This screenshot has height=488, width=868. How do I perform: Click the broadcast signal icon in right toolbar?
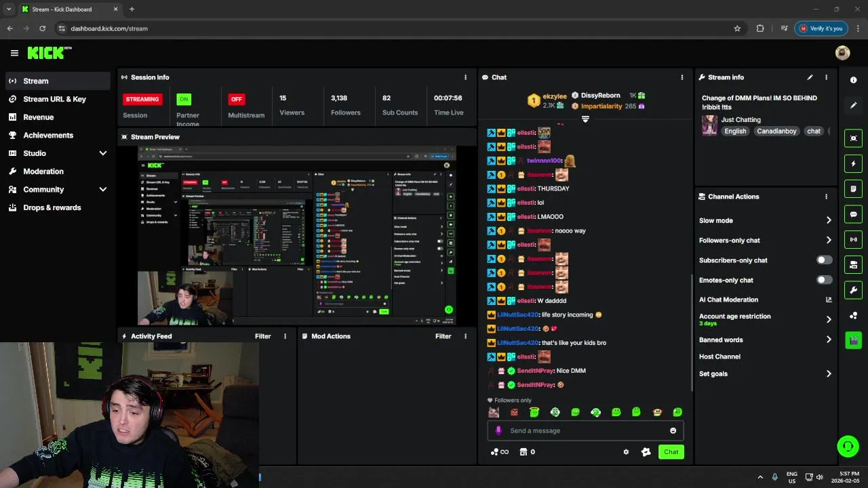coord(854,239)
